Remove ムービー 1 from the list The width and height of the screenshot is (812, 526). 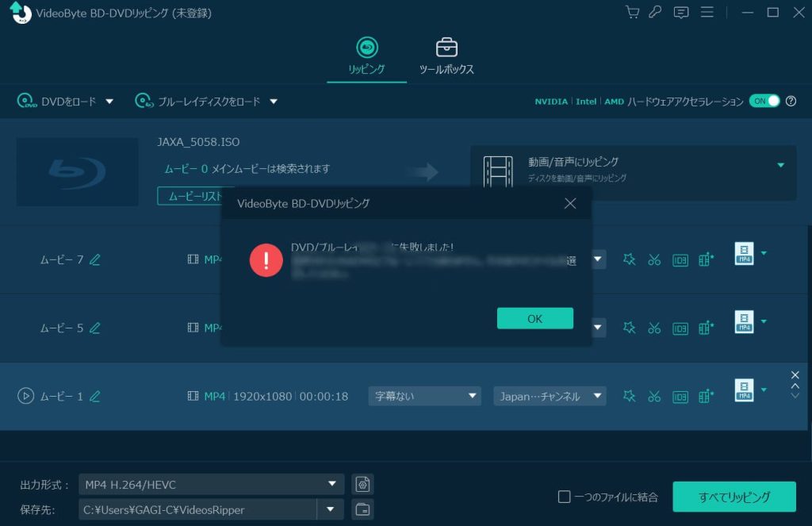[x=795, y=374]
